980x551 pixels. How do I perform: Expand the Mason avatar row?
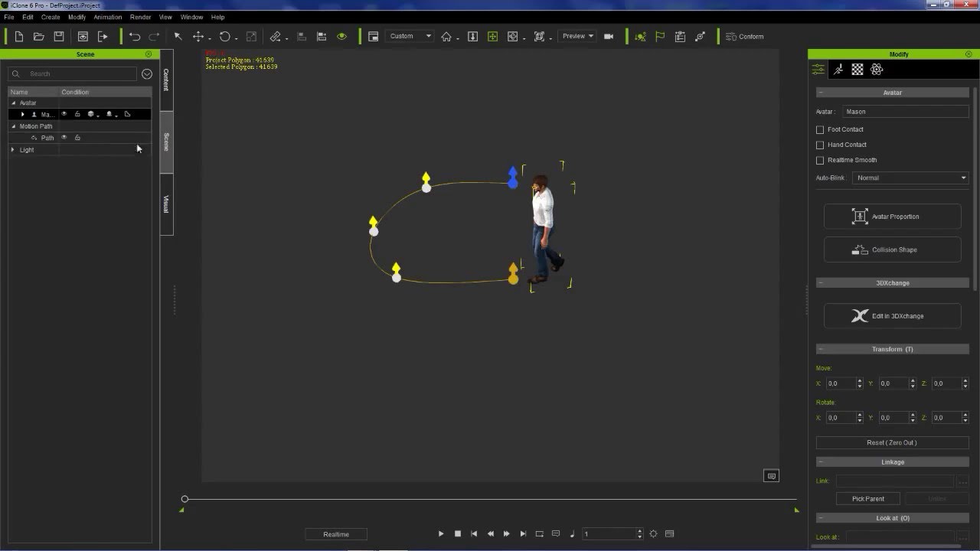[22, 114]
